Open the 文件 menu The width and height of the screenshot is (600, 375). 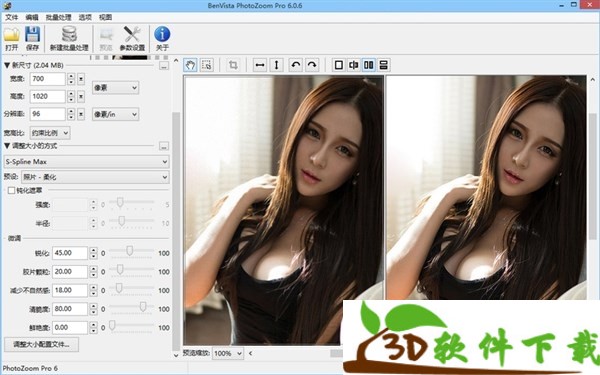click(11, 17)
